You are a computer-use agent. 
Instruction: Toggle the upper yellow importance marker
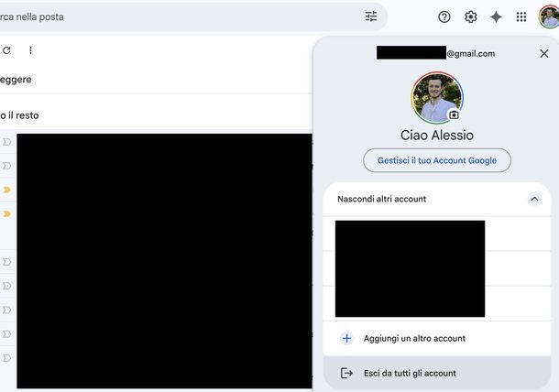[6, 190]
